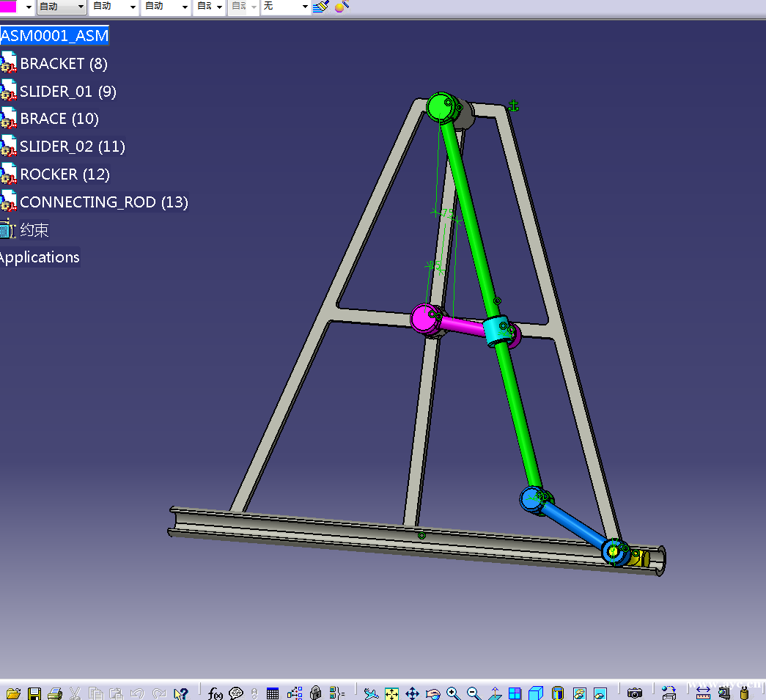This screenshot has width=766, height=700.
Task: Select BRACKET (8) in the tree
Action: [x=63, y=64]
